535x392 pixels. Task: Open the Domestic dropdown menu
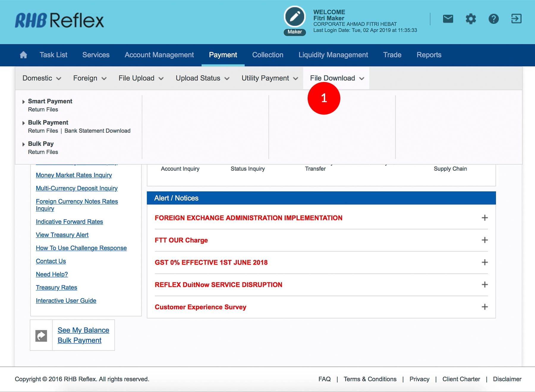coord(42,78)
